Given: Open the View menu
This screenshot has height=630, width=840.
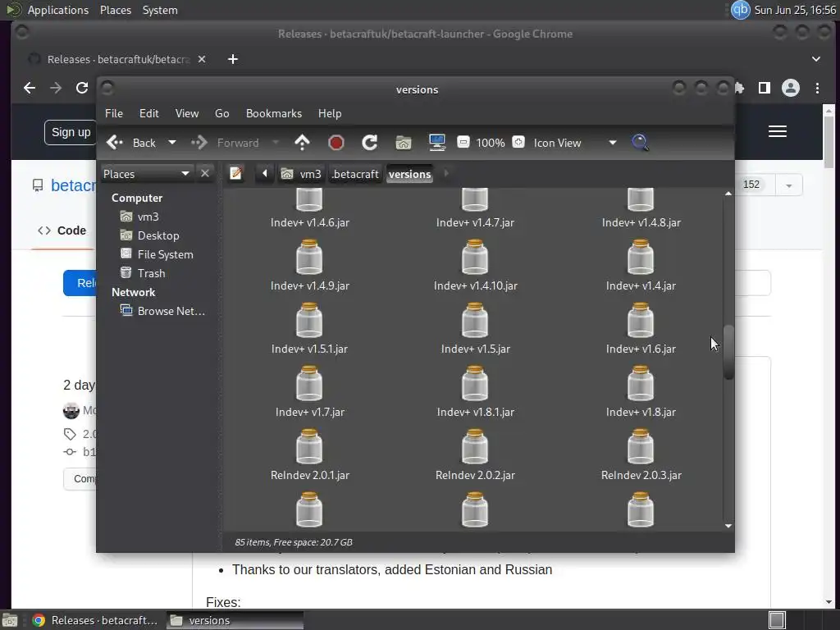Looking at the screenshot, I should [187, 113].
